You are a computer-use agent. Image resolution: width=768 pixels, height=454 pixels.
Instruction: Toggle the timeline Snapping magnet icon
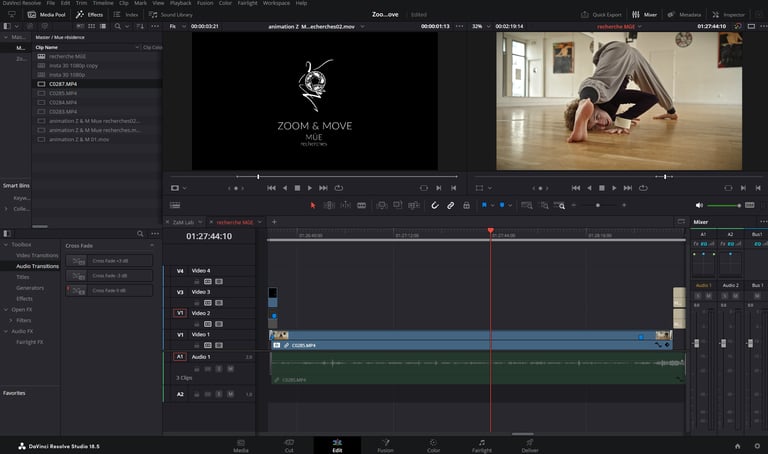pyautogui.click(x=434, y=205)
